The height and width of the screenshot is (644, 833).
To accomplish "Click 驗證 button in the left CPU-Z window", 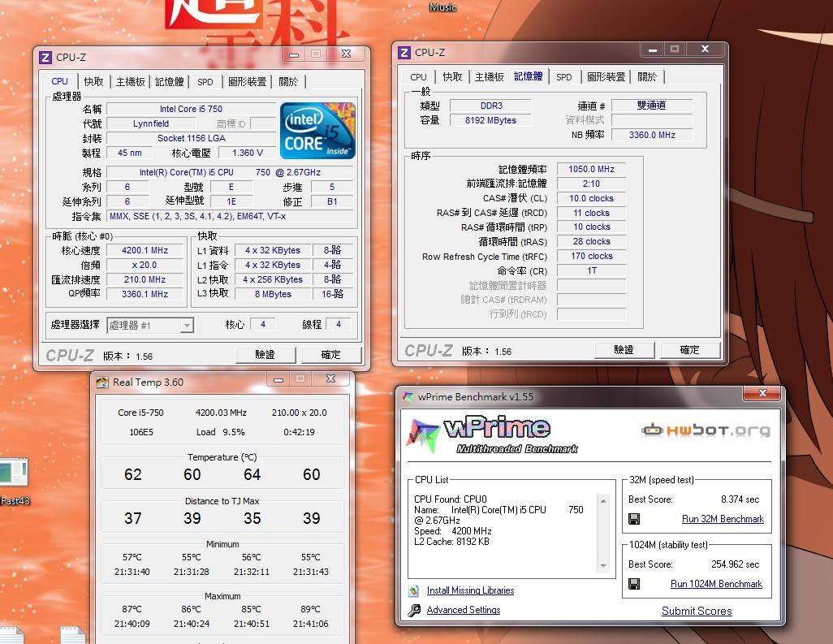I will coord(265,354).
